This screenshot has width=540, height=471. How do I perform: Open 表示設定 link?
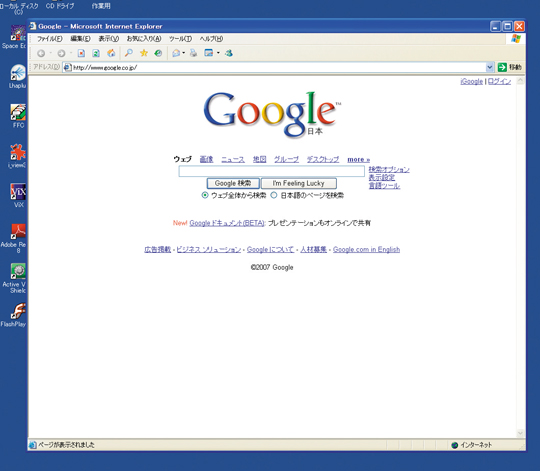pyautogui.click(x=382, y=177)
